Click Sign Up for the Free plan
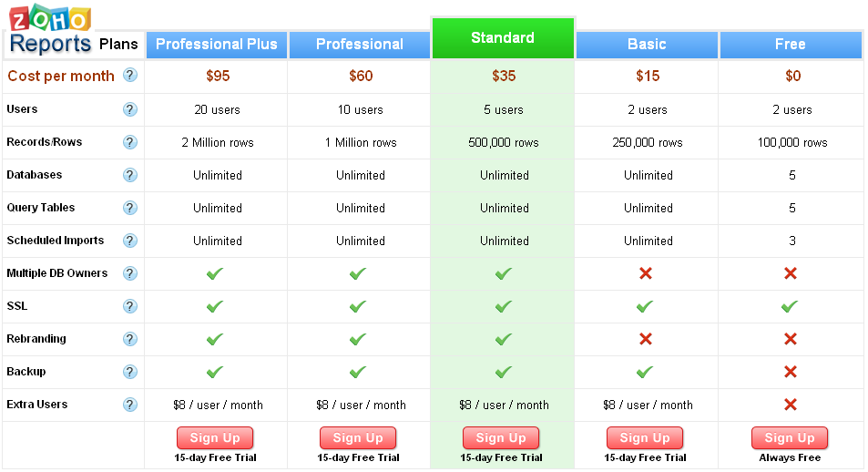This screenshot has width=868, height=472. pyautogui.click(x=790, y=438)
